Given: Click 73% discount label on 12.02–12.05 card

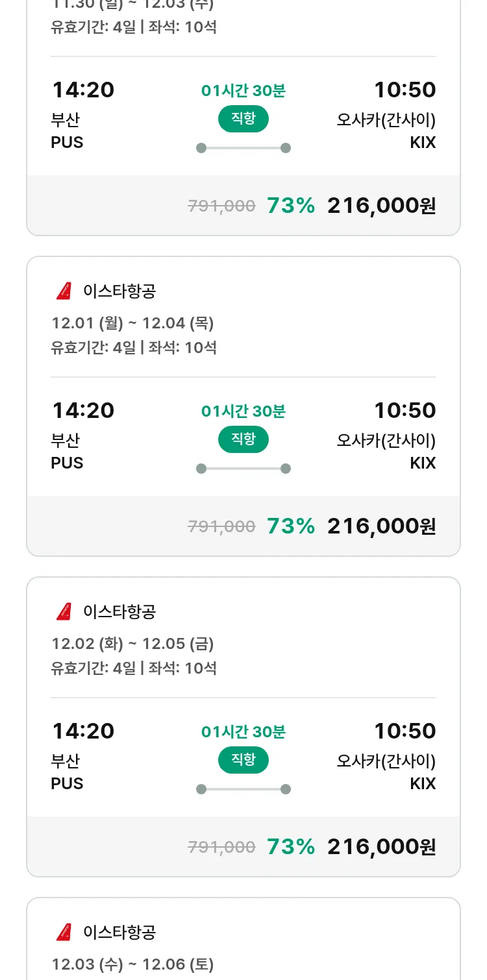Looking at the screenshot, I should click(x=290, y=847).
